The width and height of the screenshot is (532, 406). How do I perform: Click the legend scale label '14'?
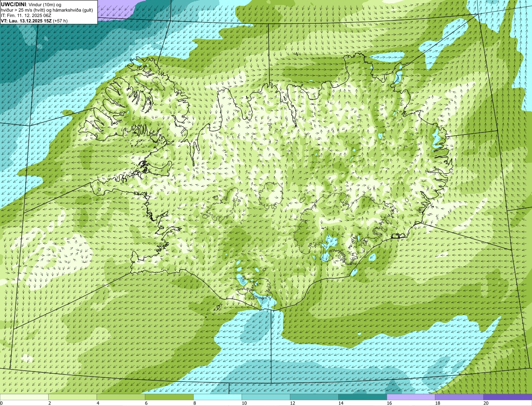(341, 403)
